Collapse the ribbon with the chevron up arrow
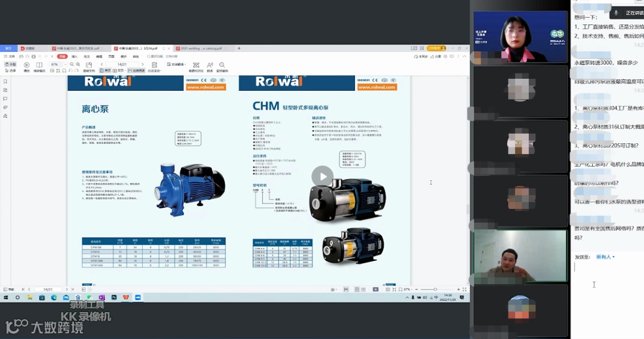The image size is (644, 339). coord(465,56)
